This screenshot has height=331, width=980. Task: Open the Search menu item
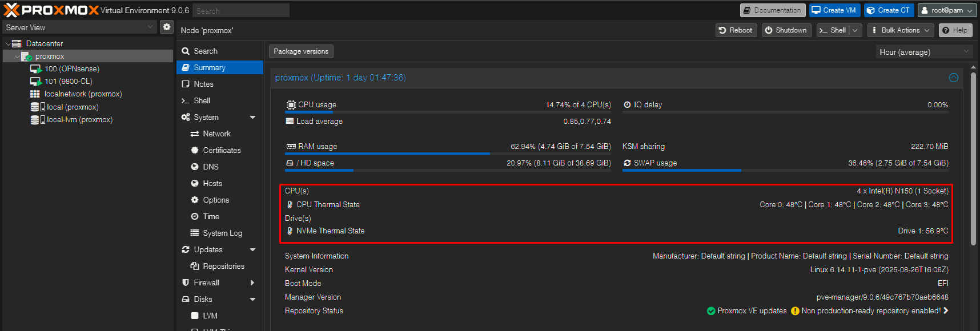coord(220,51)
